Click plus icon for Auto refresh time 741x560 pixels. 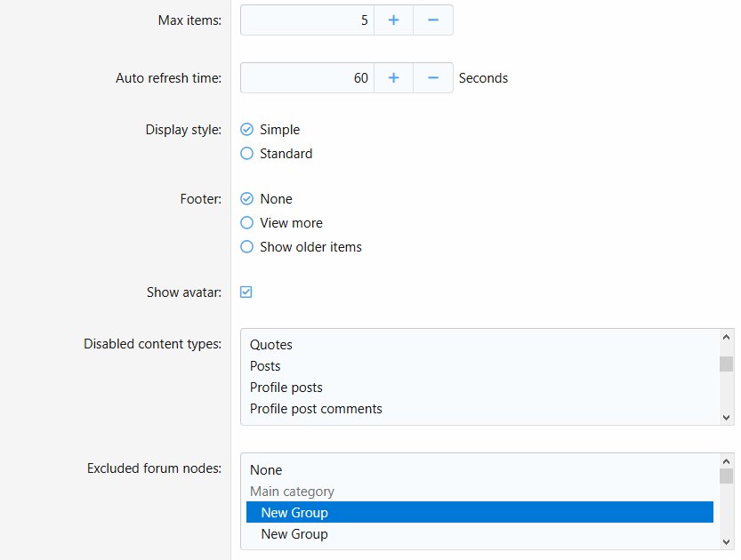(393, 78)
